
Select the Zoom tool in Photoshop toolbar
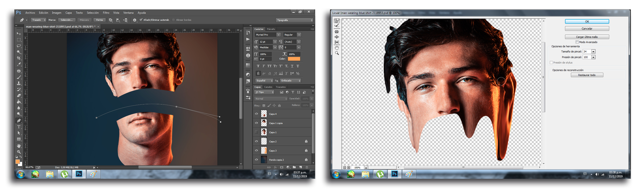coord(19,152)
